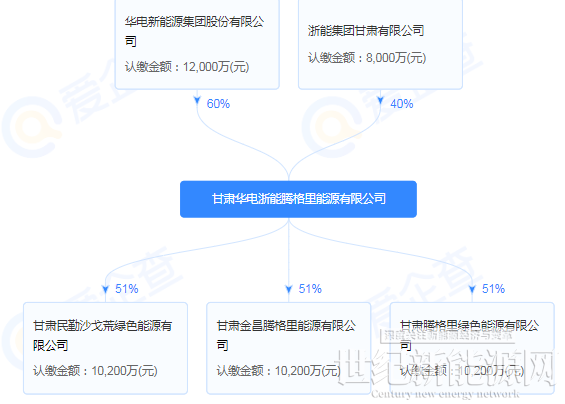This screenshot has height=404, width=565.
Task: Click the middle 51% arrow icon
Action: point(289,289)
